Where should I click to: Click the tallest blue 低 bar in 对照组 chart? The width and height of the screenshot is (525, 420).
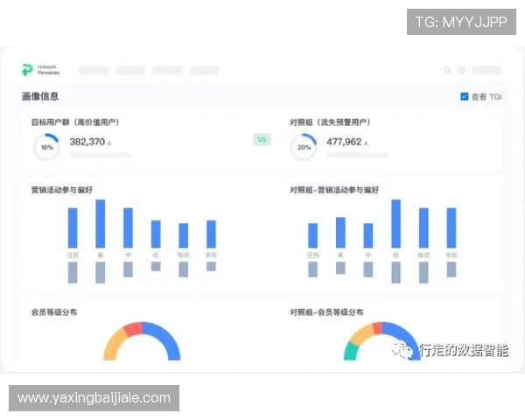396,224
